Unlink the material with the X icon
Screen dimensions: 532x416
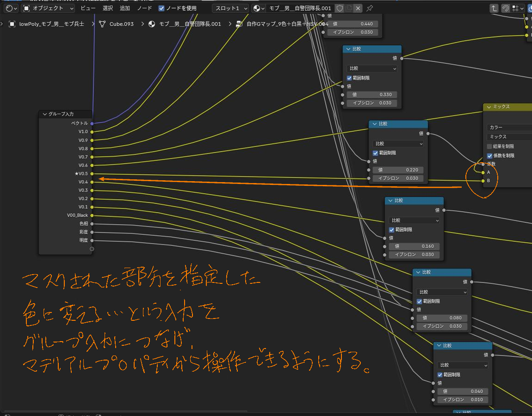pos(358,8)
